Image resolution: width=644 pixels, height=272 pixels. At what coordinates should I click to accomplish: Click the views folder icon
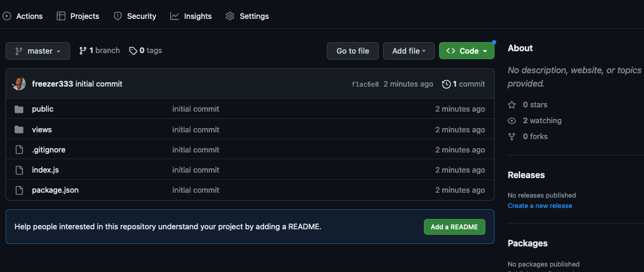[x=19, y=129]
